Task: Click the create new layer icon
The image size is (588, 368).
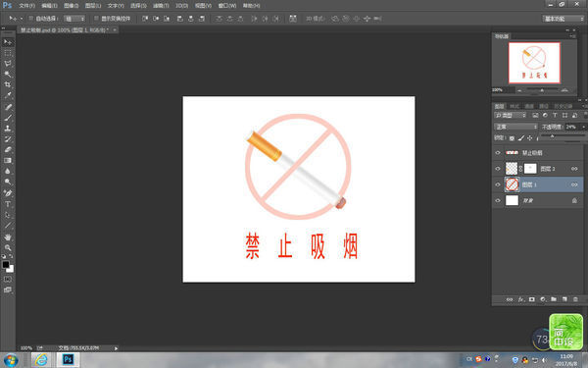Action: coord(564,299)
